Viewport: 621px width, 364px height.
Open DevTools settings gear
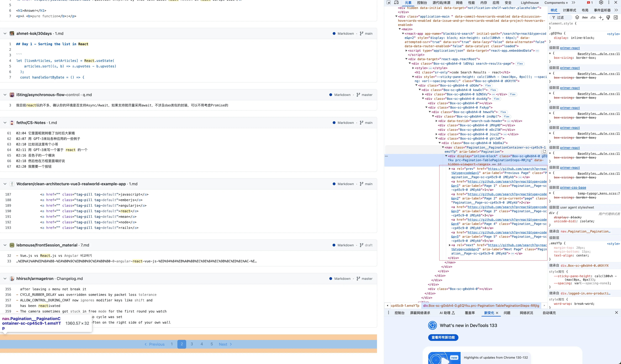click(601, 2)
